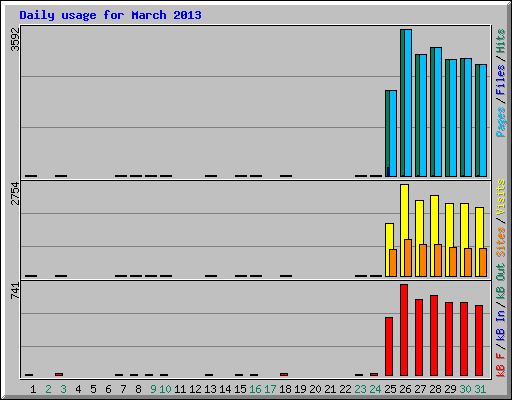Click day label 19 on the x-axis
Viewport: 512px width, 400px height.
coord(300,389)
